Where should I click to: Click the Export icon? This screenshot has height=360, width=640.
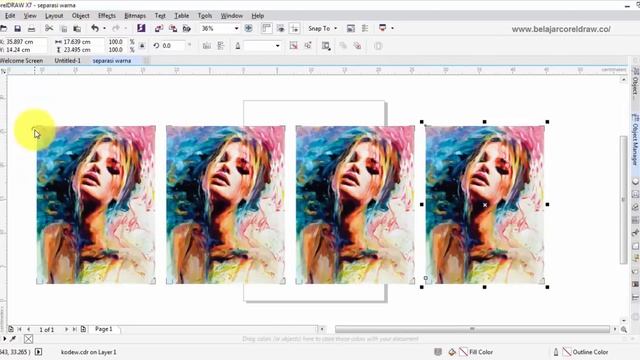(x=173, y=28)
